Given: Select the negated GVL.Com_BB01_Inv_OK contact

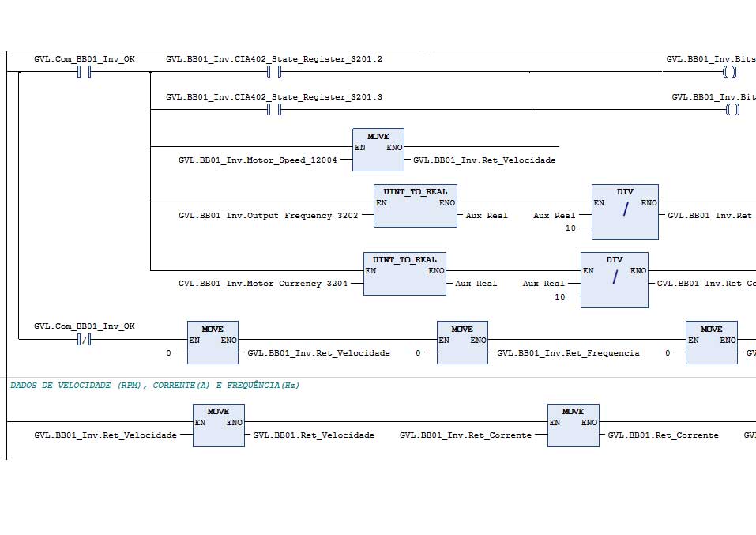Looking at the screenshot, I should pos(85,340).
